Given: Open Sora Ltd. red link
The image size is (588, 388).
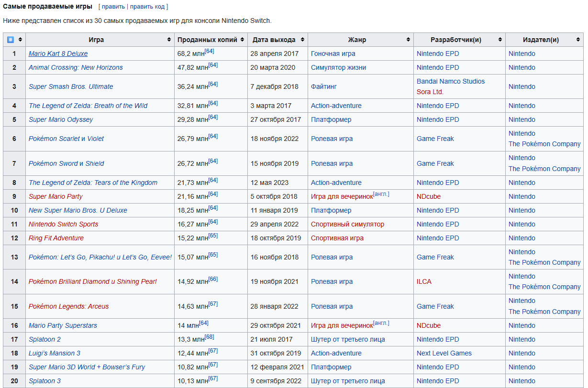Looking at the screenshot, I should tap(430, 92).
